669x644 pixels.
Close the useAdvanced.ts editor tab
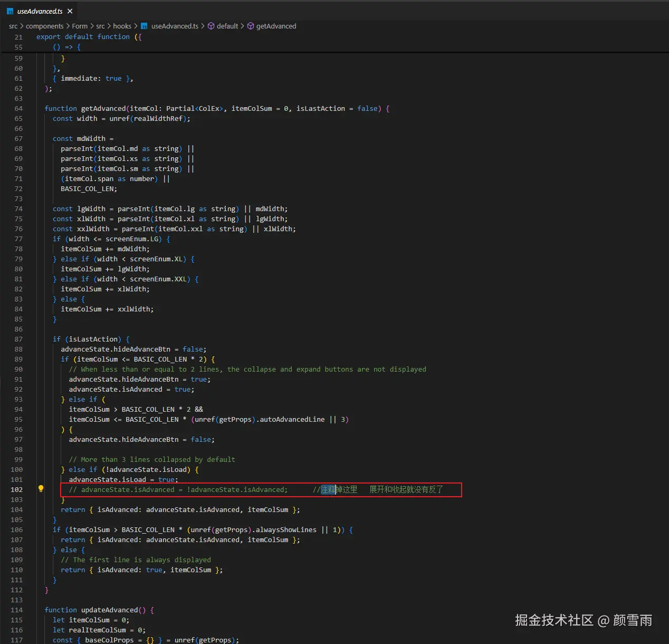(x=70, y=11)
